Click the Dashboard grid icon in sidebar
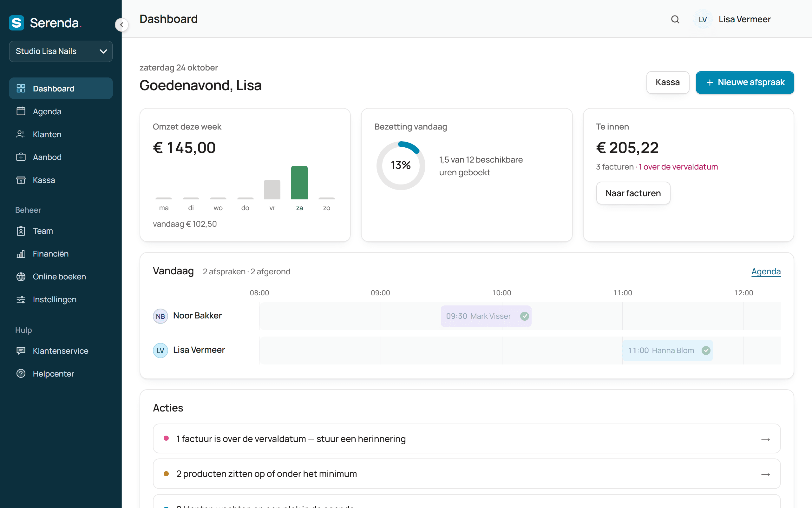812x508 pixels. point(21,88)
